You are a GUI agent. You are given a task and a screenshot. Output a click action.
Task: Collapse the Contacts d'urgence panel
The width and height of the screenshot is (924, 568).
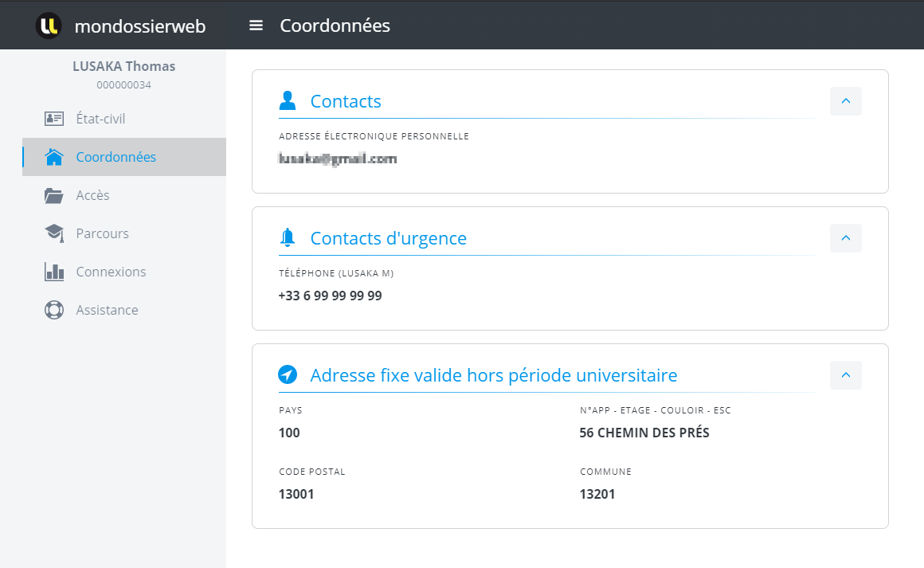(845, 238)
